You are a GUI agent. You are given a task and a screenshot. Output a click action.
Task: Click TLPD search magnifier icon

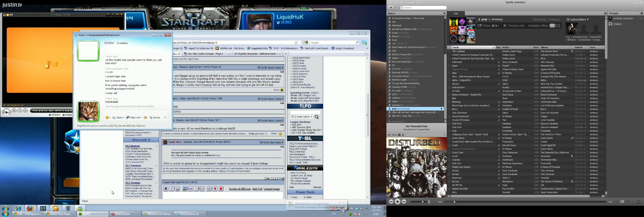pyautogui.click(x=317, y=117)
